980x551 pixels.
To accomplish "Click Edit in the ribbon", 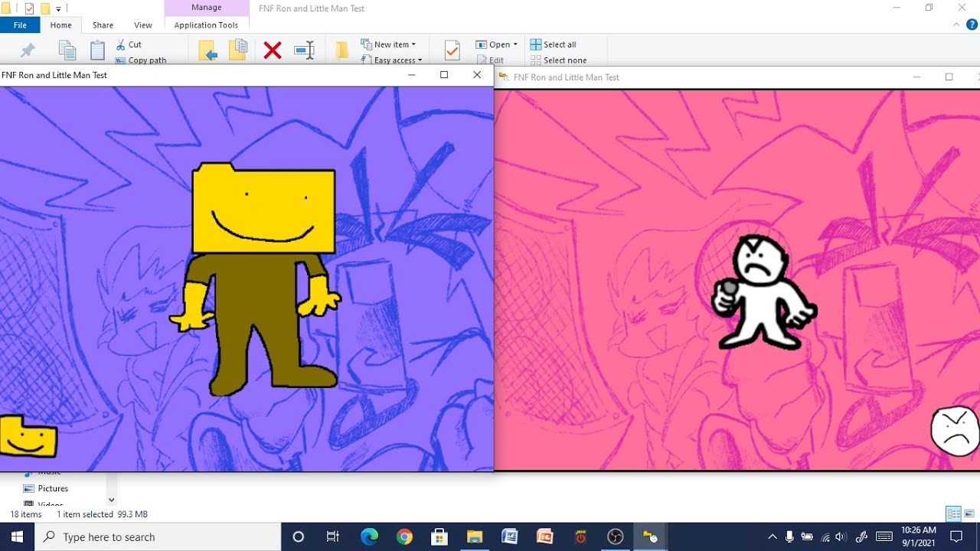I will [x=490, y=60].
